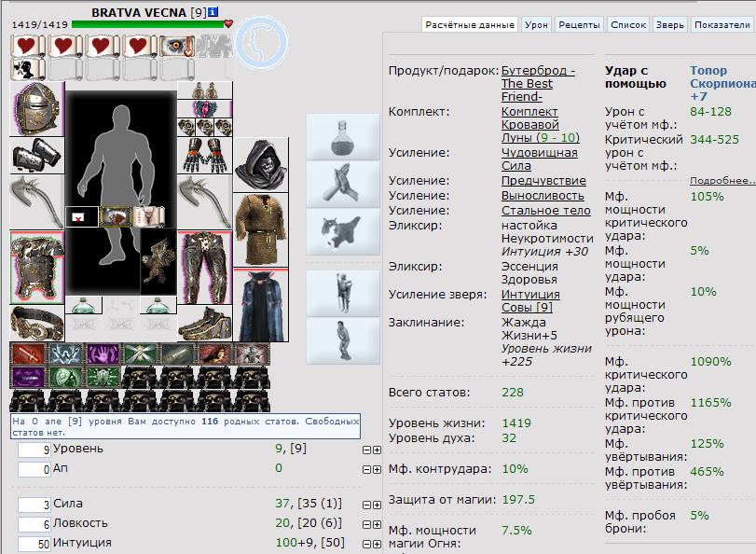Click the green health progress bar
The image size is (756, 554).
(148, 24)
